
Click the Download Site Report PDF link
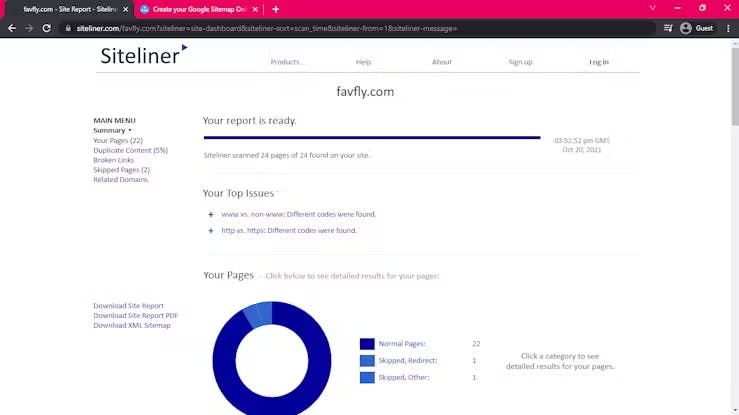tap(135, 316)
